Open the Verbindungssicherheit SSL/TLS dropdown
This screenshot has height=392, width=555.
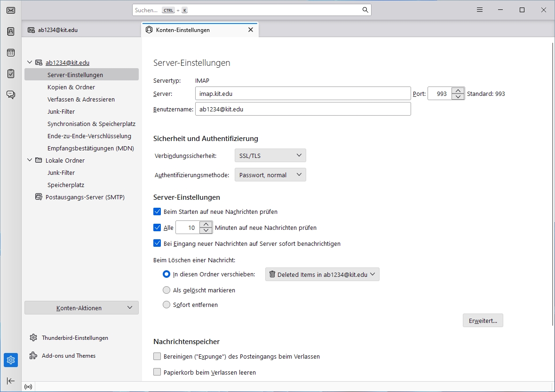270,156
